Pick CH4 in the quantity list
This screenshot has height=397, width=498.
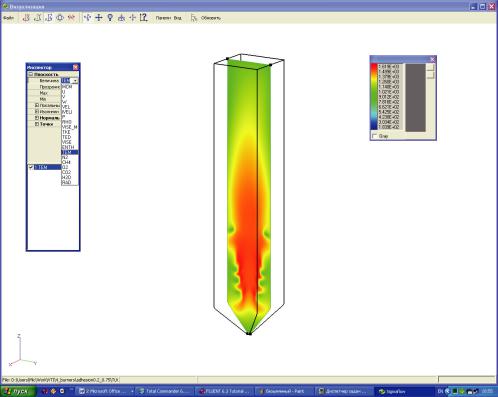point(70,162)
